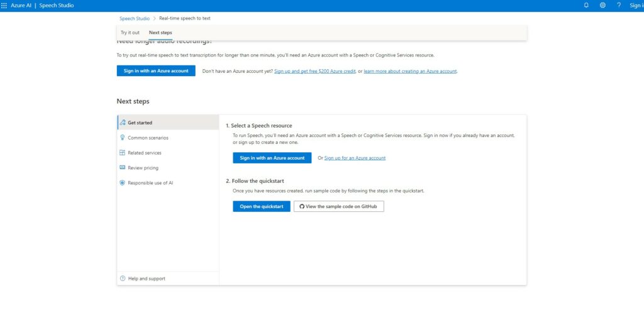Open the notifications bell icon
The width and height of the screenshot is (644, 315).
point(586,5)
